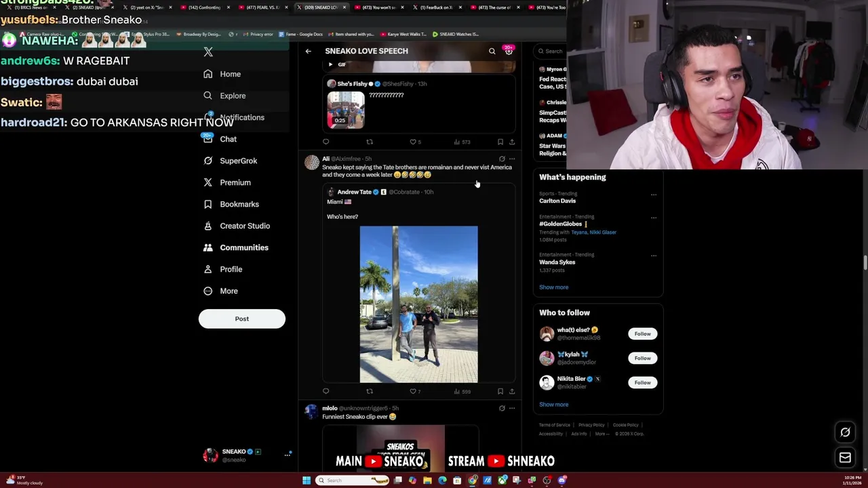Image resolution: width=868 pixels, height=488 pixels.
Task: Open the floating messages button
Action: point(845,458)
